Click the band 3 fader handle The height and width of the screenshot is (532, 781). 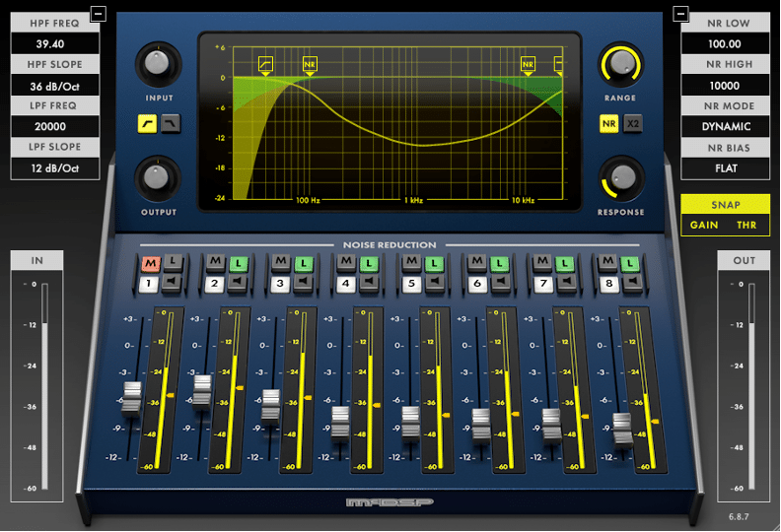click(x=270, y=404)
